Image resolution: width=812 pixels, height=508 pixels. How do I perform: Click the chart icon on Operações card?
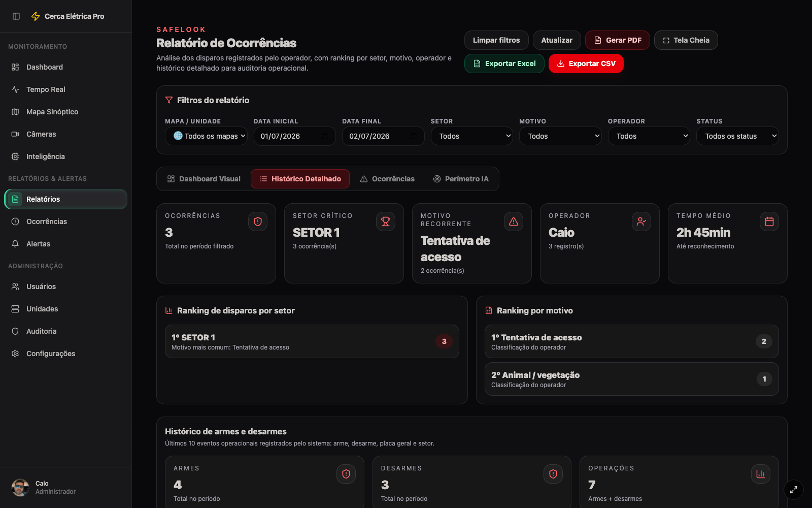[761, 474]
